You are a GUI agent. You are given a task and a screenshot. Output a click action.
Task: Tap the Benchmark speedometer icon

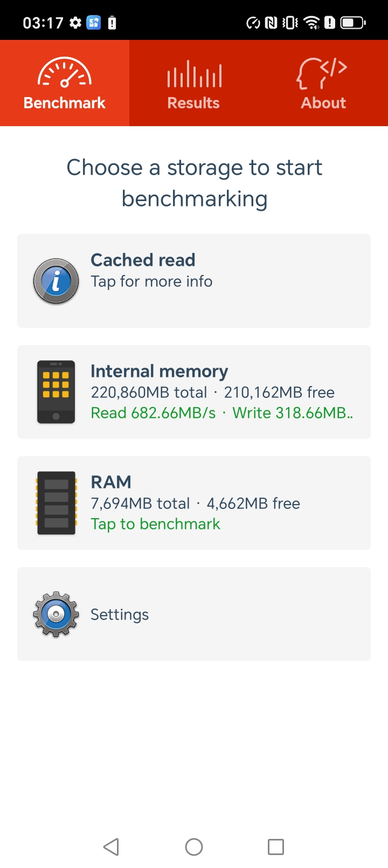click(65, 73)
